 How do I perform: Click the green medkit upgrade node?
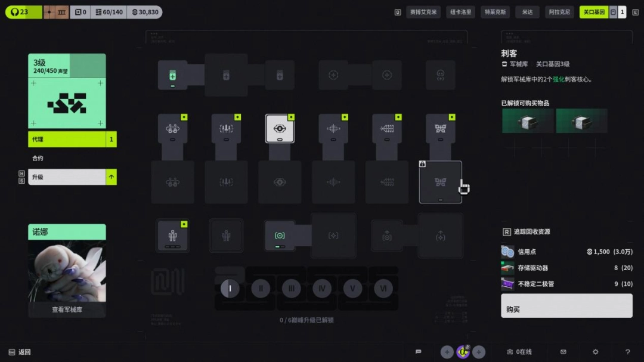click(172, 75)
